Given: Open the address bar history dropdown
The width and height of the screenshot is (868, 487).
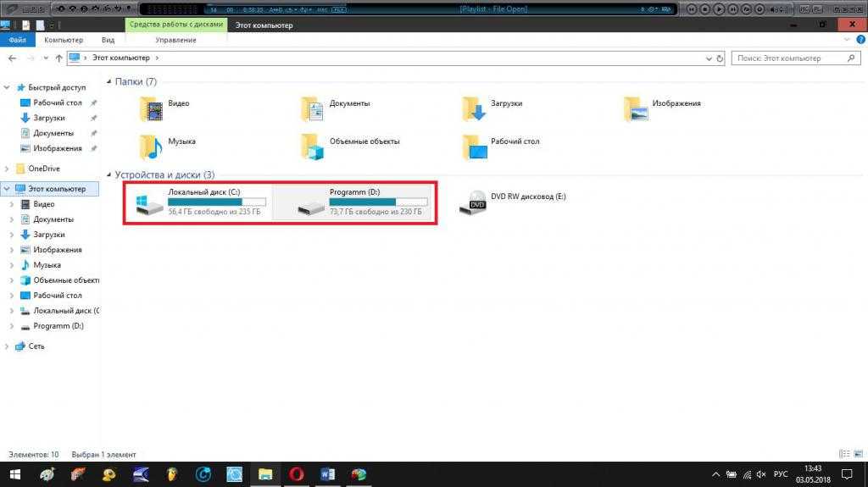Looking at the screenshot, I should point(709,58).
